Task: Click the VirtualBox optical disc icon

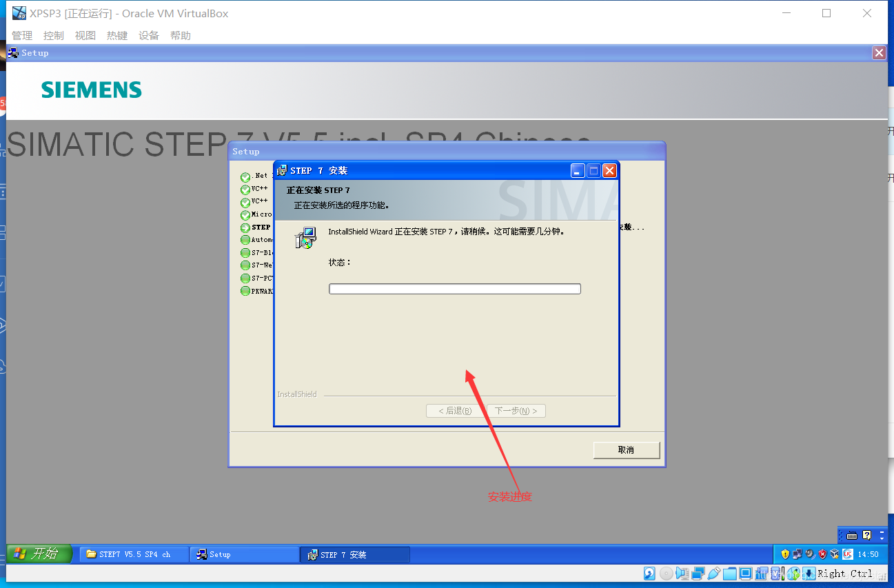Action: tap(666, 574)
